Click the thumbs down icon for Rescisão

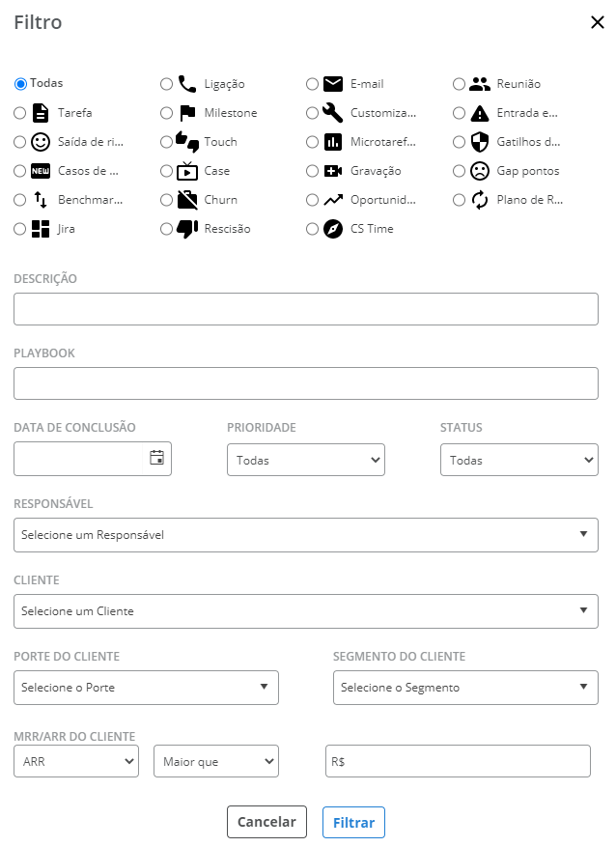(187, 229)
